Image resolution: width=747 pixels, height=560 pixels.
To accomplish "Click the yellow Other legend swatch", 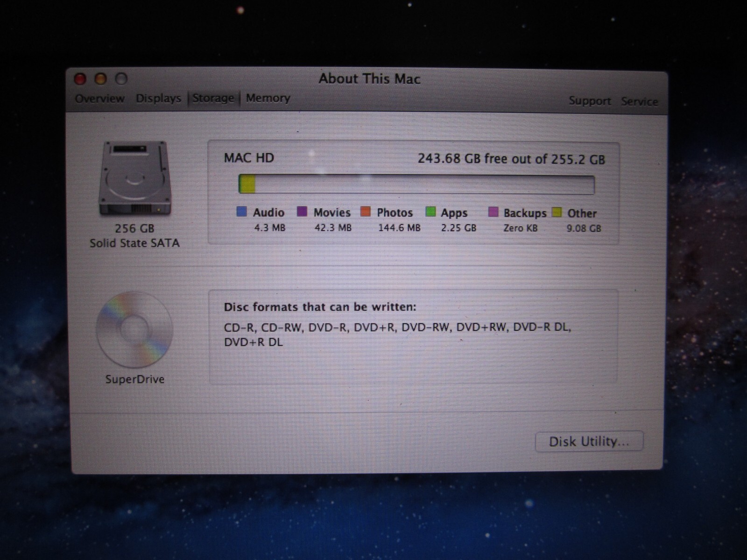I will [557, 212].
